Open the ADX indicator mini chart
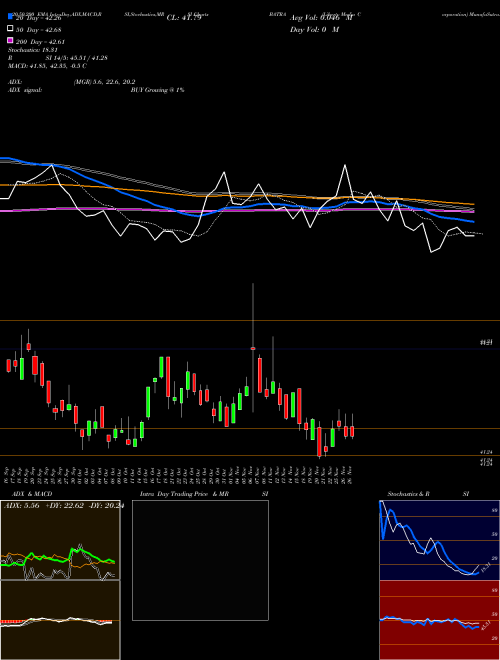The width and height of the screenshot is (500, 660). click(x=60, y=540)
